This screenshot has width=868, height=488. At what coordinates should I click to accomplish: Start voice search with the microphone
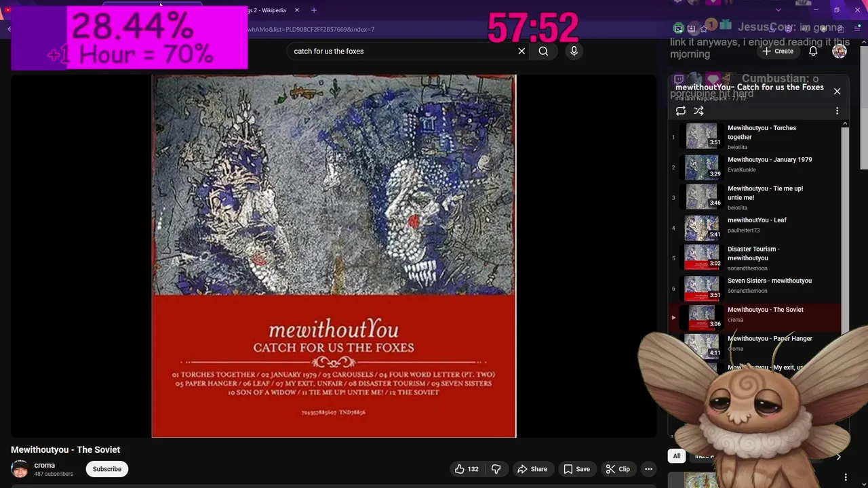[574, 51]
